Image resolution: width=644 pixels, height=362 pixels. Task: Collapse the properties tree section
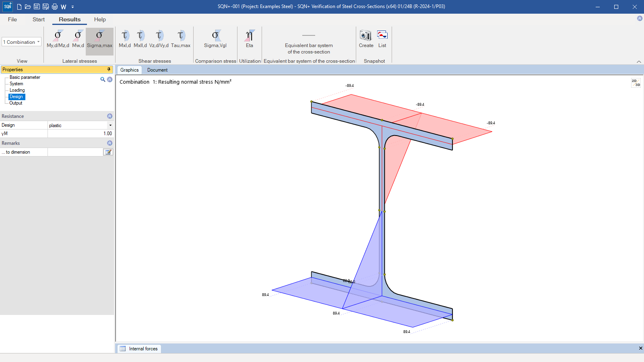pyautogui.click(x=109, y=80)
